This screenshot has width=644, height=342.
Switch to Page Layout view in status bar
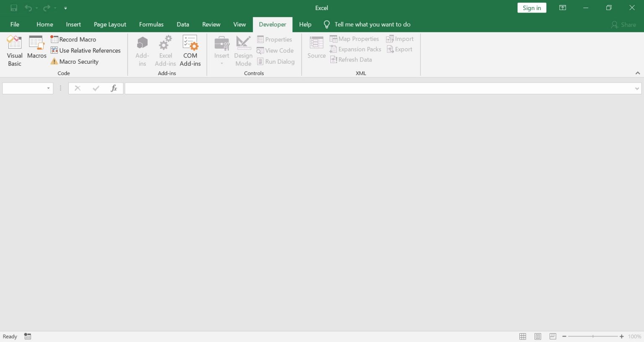(538, 336)
